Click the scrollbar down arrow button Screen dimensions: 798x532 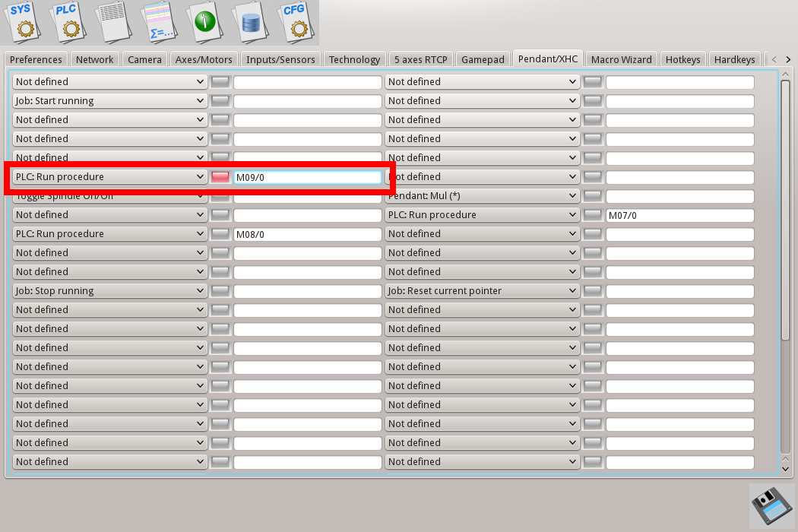point(786,469)
